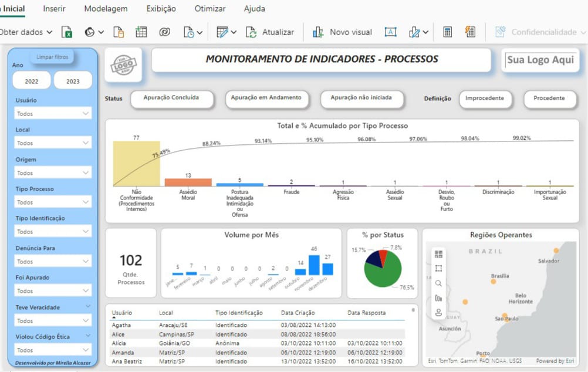
Task: Activate the map rectangle selection tool
Action: click(x=438, y=269)
